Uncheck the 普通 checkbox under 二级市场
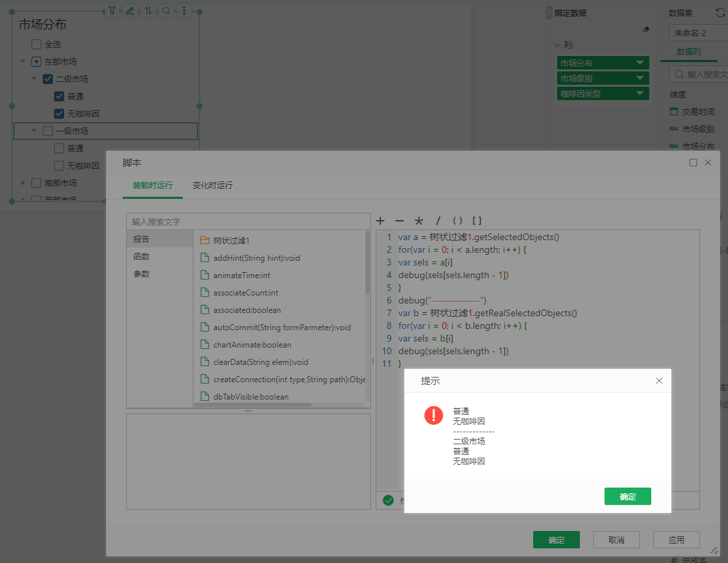Viewport: 728px width, 563px height. (59, 95)
